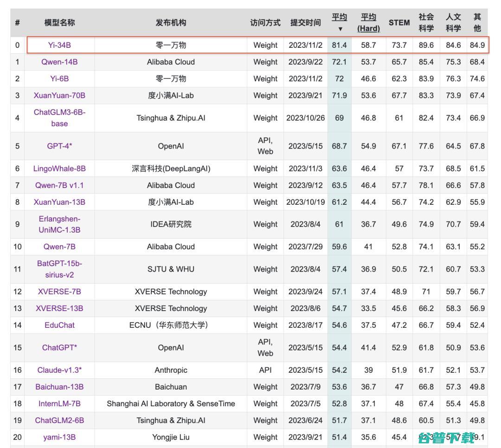Click the average score 81.4
The width and height of the screenshot is (501, 448).
point(339,45)
